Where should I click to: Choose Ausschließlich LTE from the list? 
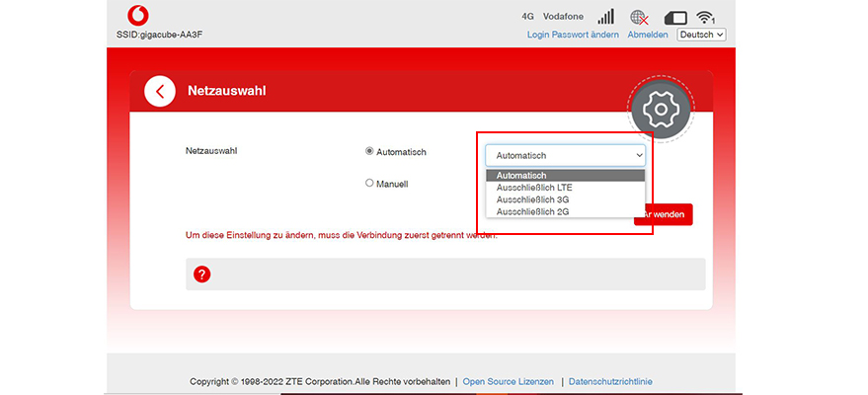534,188
